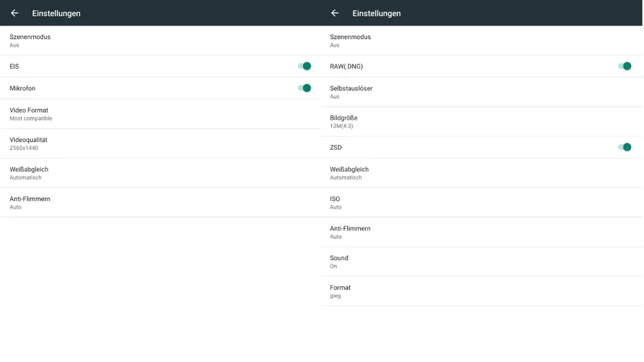Choose Videoqualität 2560x1440 setting
This screenshot has height=362, width=644.
pos(160,144)
